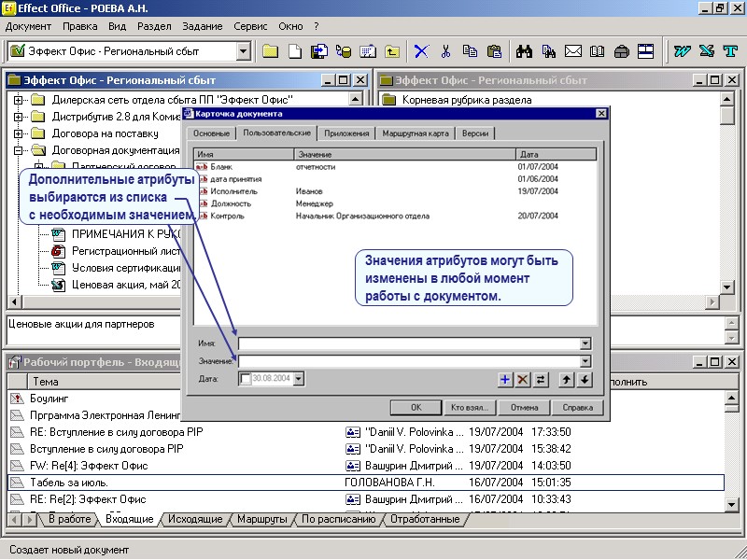The image size is (747, 560).
Task: Select the Исполнитель attribute row
Action: (x=395, y=191)
